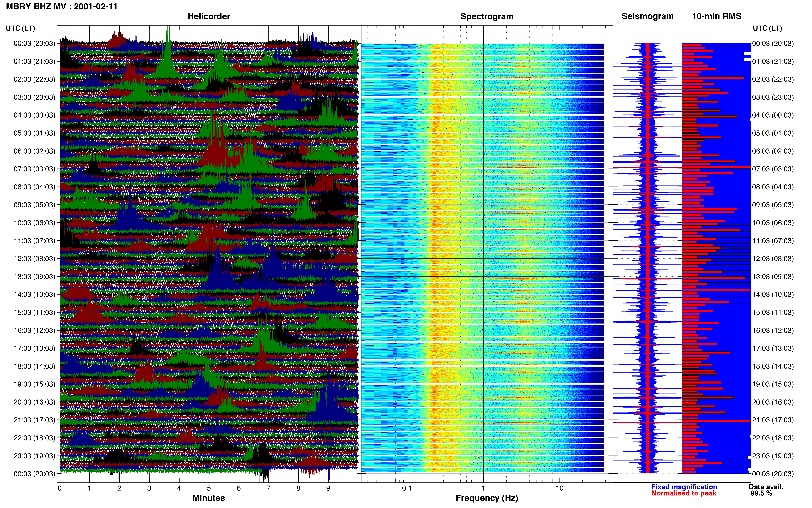Viewport: 812px width, 508px height.
Task: Click '16:03 (12:03)' beside the RMS panel
Action: pos(773,330)
